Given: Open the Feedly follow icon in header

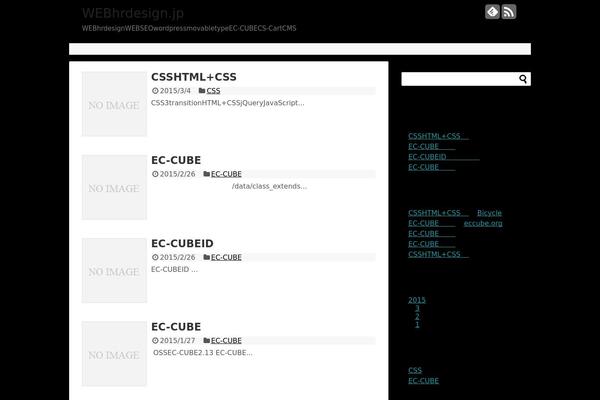Looking at the screenshot, I should click(492, 12).
